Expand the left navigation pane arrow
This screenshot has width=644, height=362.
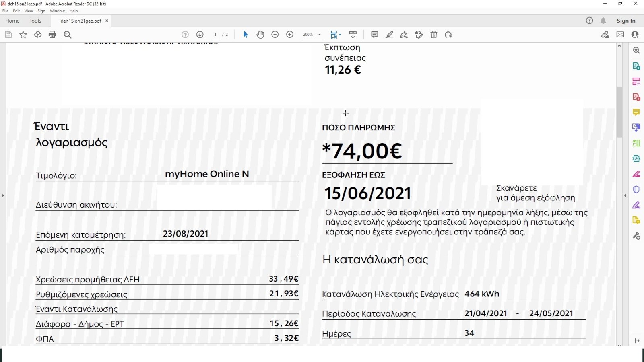(3, 195)
